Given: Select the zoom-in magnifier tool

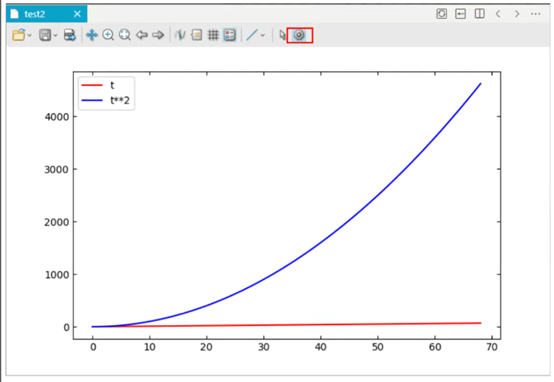Looking at the screenshot, I should pyautogui.click(x=108, y=35).
